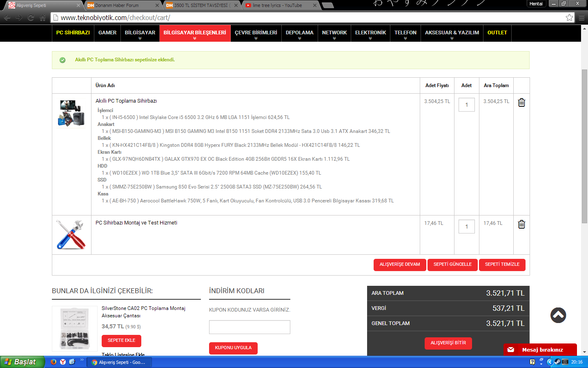Click KUPONU UYGULA button
This screenshot has height=368, width=588.
[x=233, y=348]
